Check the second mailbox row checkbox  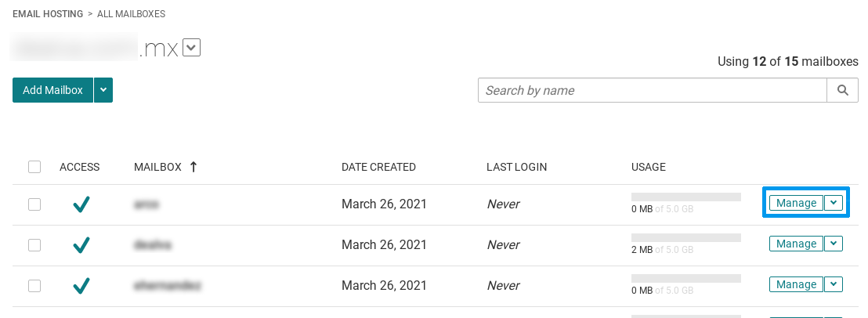pos(34,245)
